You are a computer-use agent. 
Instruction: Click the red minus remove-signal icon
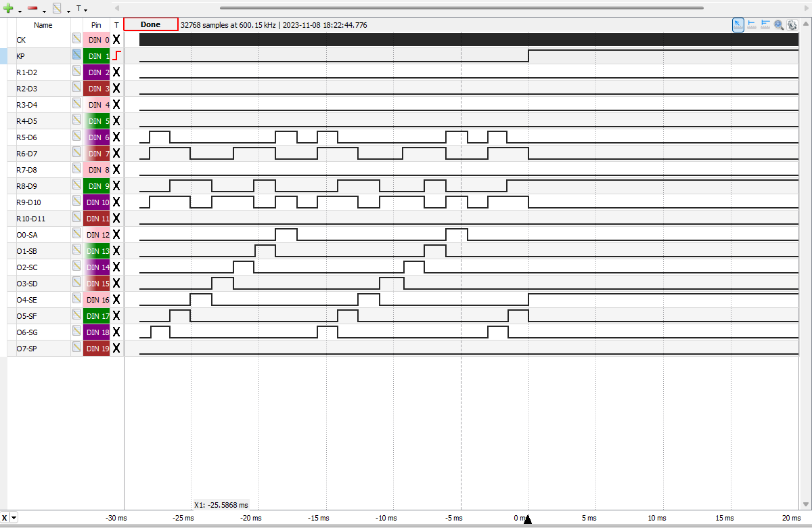click(32, 8)
